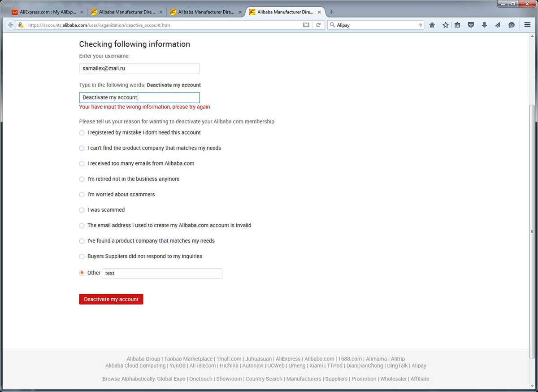
Task: Click the search magnifier icon in search box
Action: coord(332,25)
